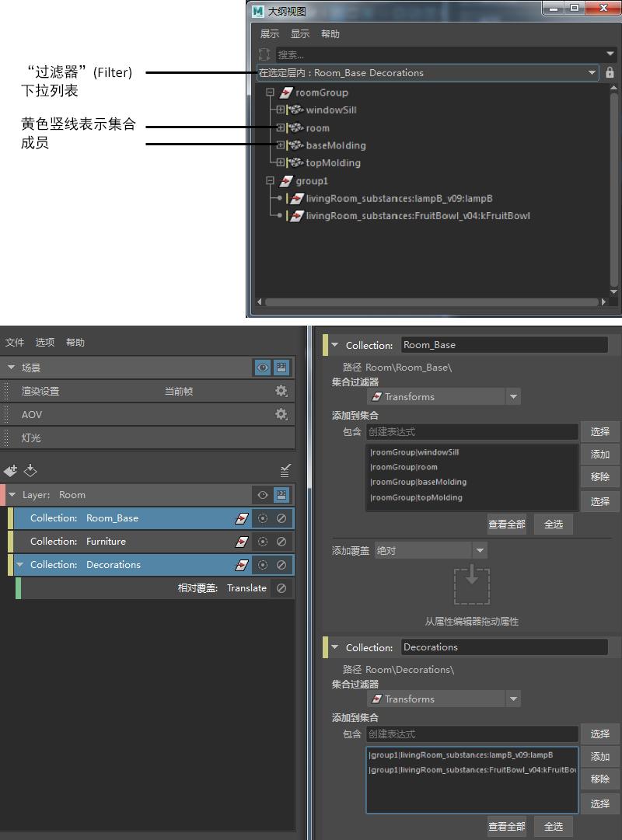Click the 创建表达式 field in Room_Base section
The height and width of the screenshot is (840, 622).
click(472, 432)
